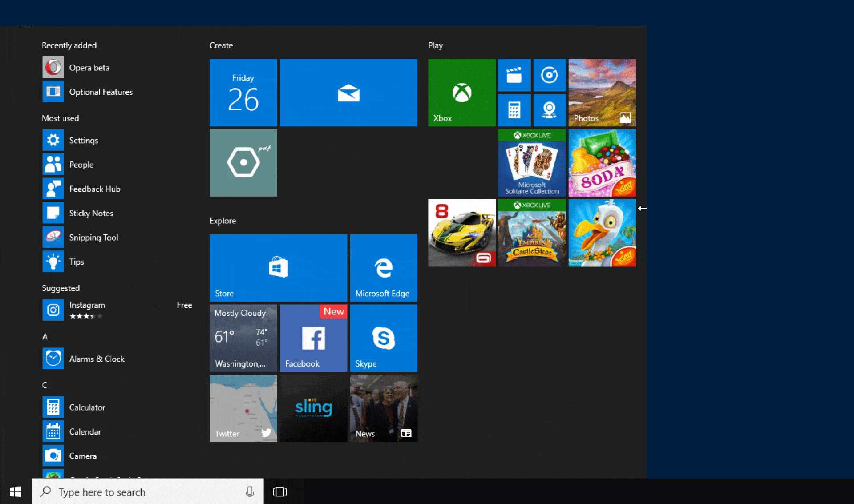
Task: Open the Photos live tile
Action: [602, 92]
